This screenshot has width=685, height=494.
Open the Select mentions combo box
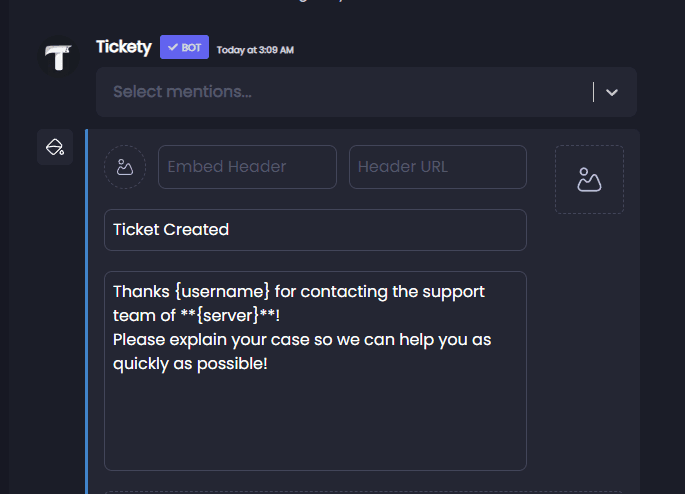(366, 92)
